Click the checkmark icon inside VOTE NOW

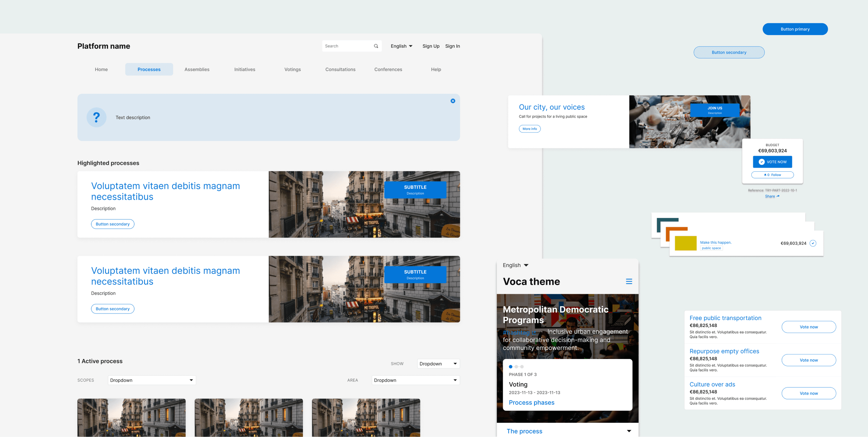point(762,162)
